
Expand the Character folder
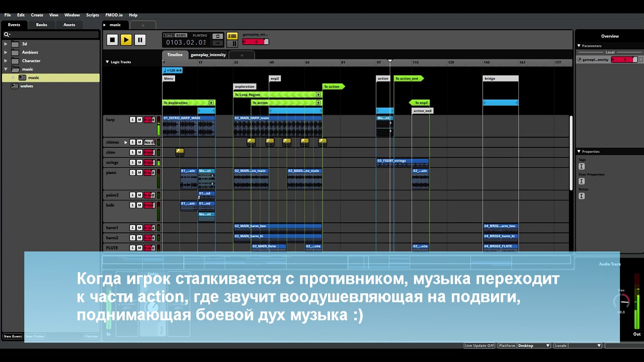point(6,61)
